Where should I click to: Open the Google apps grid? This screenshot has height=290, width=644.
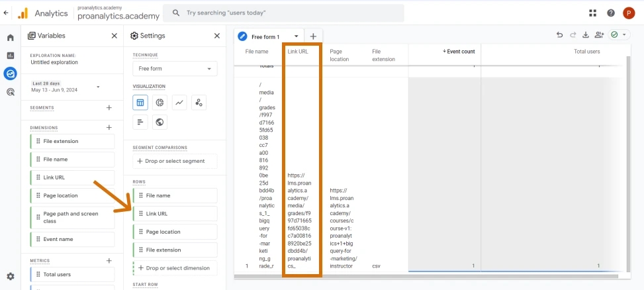pos(592,13)
